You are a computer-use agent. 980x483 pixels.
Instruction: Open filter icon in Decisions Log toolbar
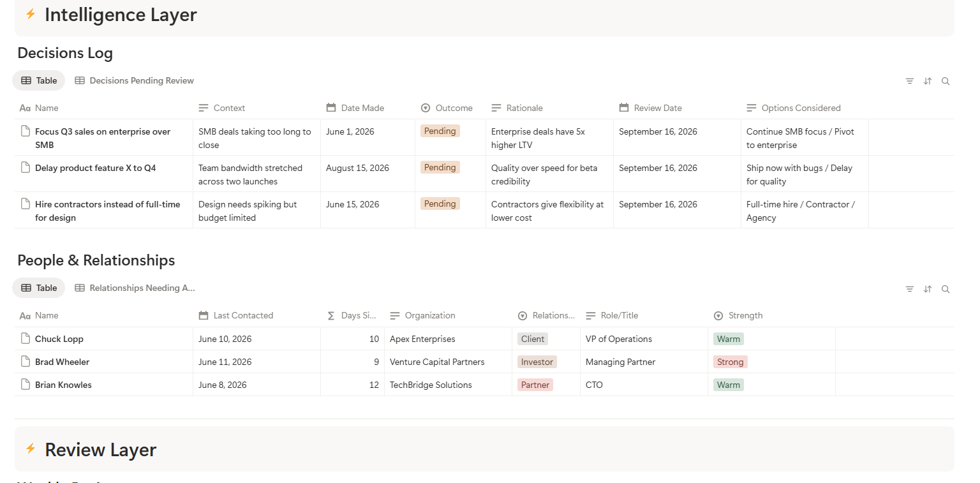(x=910, y=81)
